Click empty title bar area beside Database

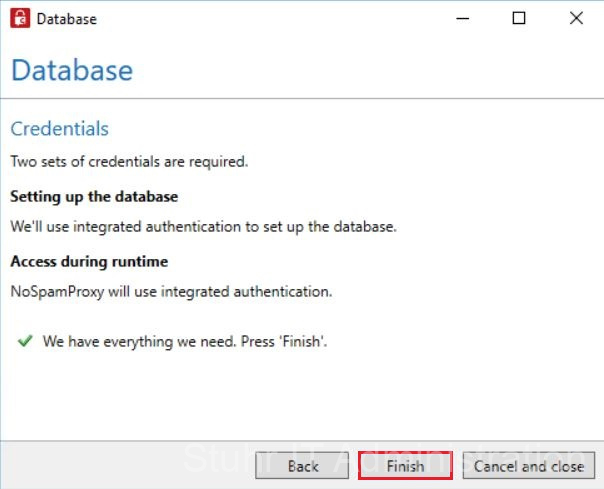[270, 18]
